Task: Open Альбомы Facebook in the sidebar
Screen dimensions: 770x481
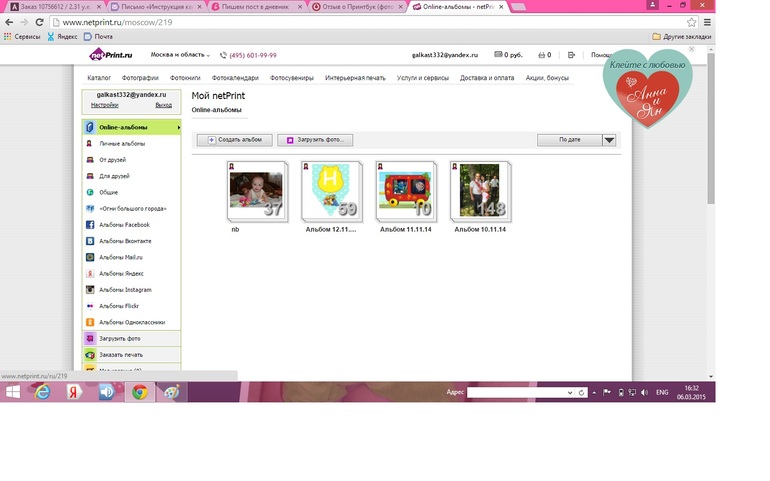Action: point(124,225)
